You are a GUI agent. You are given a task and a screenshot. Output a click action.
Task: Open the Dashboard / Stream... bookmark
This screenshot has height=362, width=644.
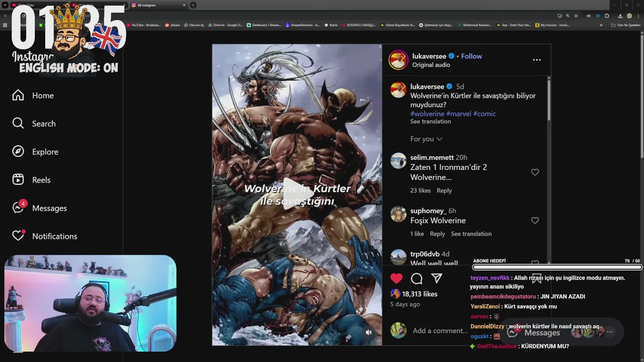264,25
